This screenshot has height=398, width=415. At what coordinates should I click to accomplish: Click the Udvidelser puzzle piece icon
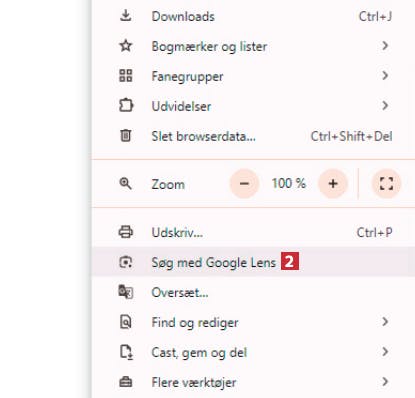click(126, 106)
